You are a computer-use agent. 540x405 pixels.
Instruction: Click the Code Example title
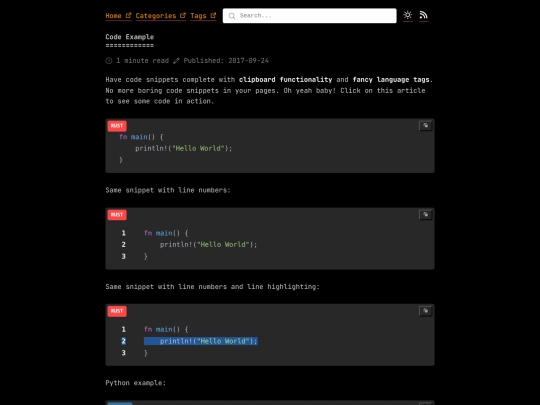[x=129, y=37]
